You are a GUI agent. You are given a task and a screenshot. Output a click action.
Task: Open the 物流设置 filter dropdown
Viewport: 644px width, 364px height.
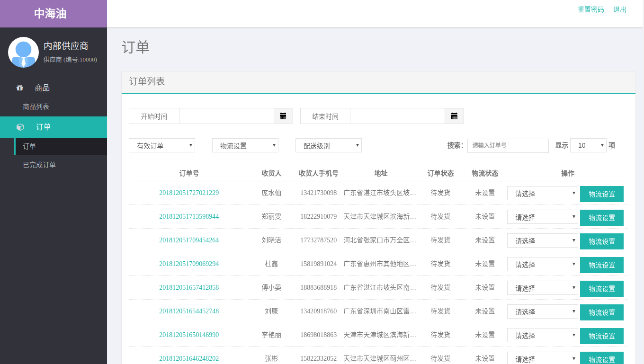coord(245,145)
